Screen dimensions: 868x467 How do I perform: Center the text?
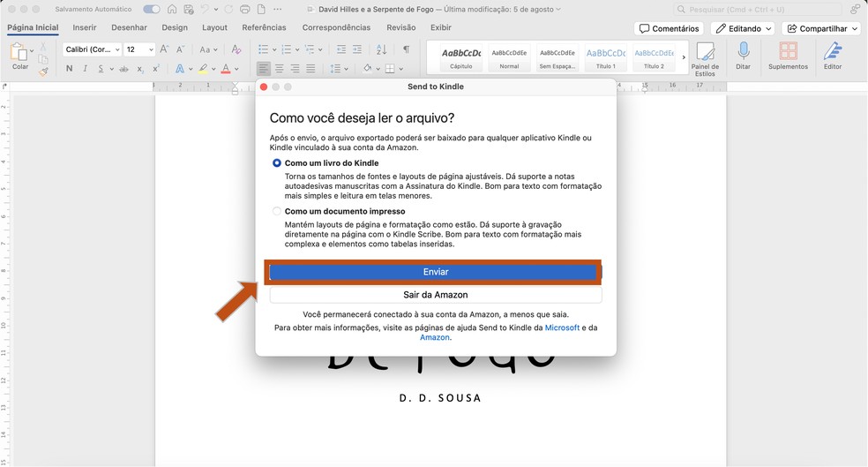(x=280, y=69)
